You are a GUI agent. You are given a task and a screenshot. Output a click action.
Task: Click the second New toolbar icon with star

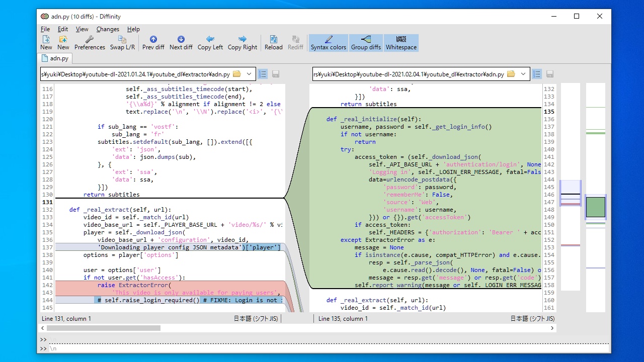tap(63, 43)
